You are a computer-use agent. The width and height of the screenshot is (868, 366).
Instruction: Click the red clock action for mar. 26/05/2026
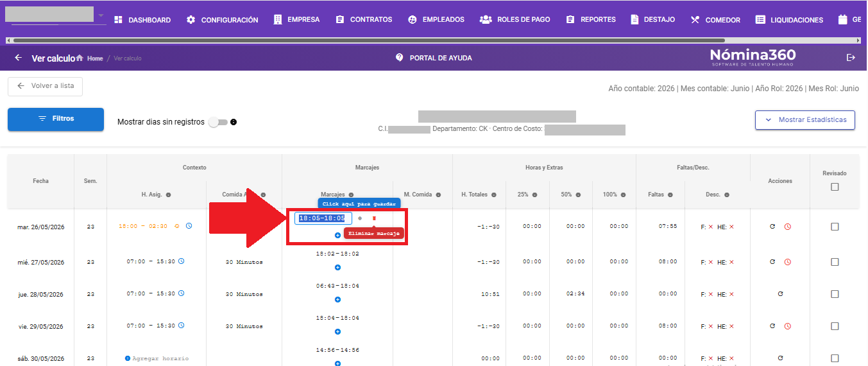pos(788,227)
